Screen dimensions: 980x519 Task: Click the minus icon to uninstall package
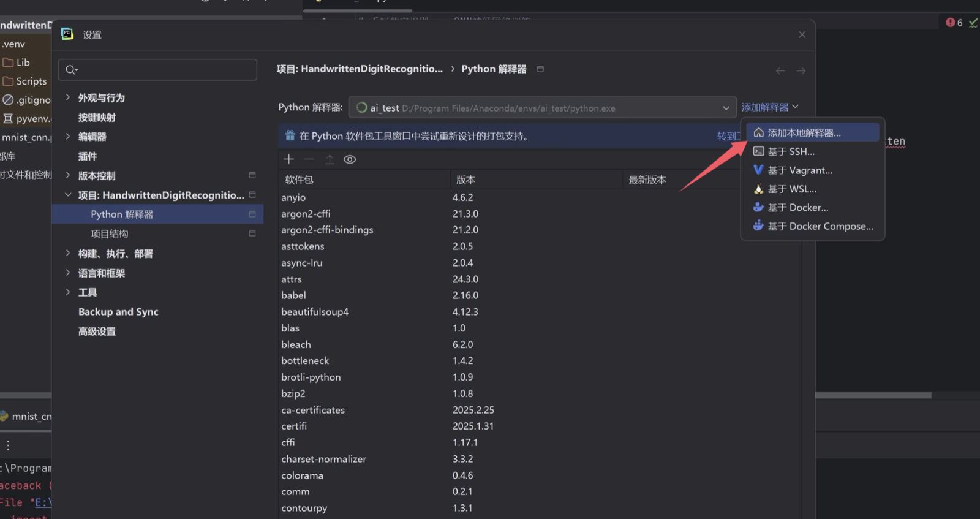click(x=309, y=159)
